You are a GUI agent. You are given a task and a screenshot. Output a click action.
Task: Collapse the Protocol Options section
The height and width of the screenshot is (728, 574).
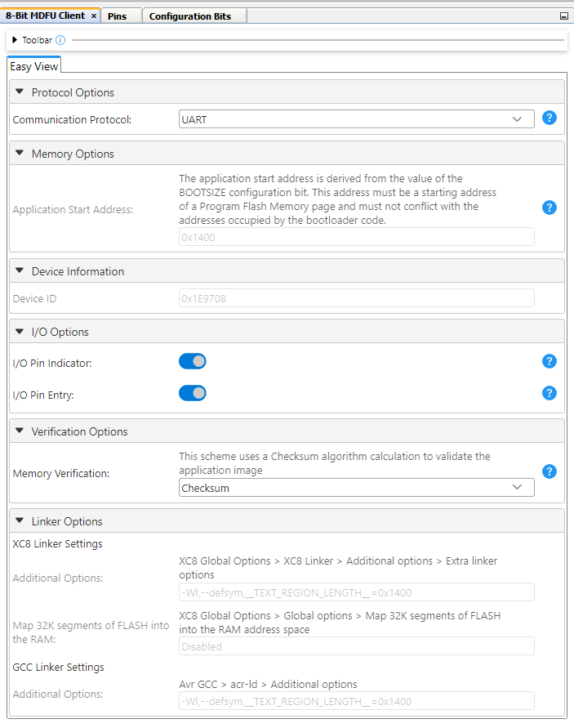pos(20,92)
